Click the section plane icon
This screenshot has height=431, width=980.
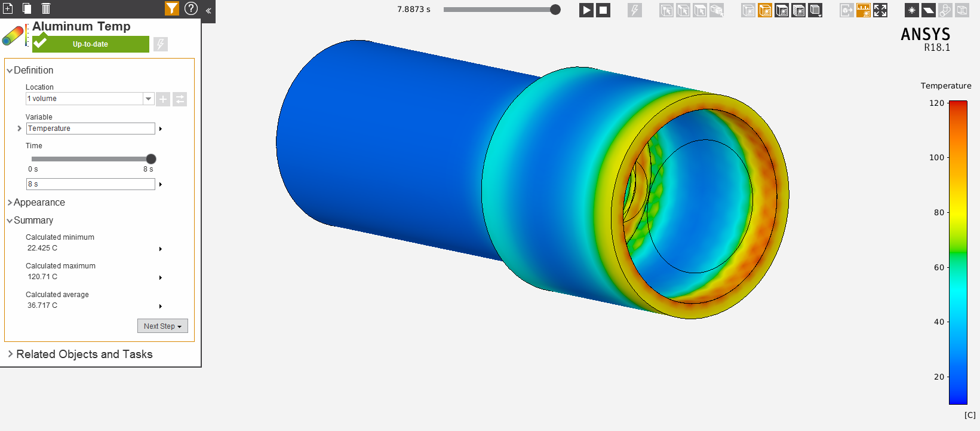pos(929,10)
